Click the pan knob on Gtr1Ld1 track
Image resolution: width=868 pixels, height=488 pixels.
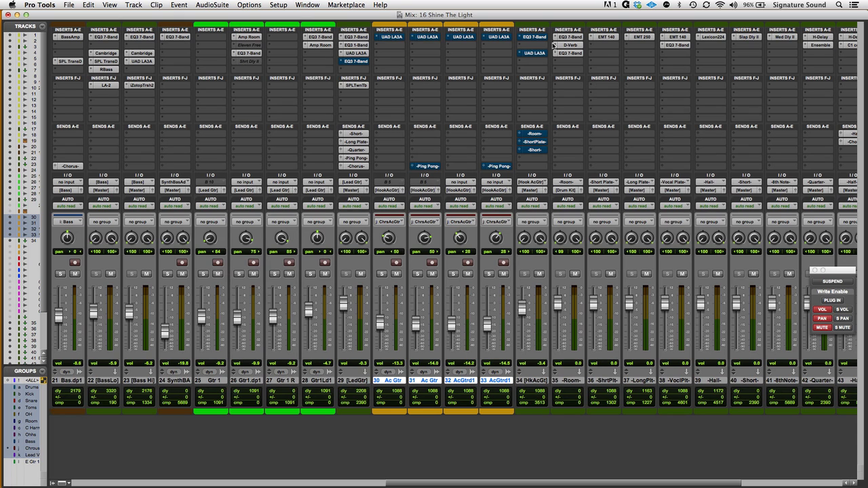(317, 238)
